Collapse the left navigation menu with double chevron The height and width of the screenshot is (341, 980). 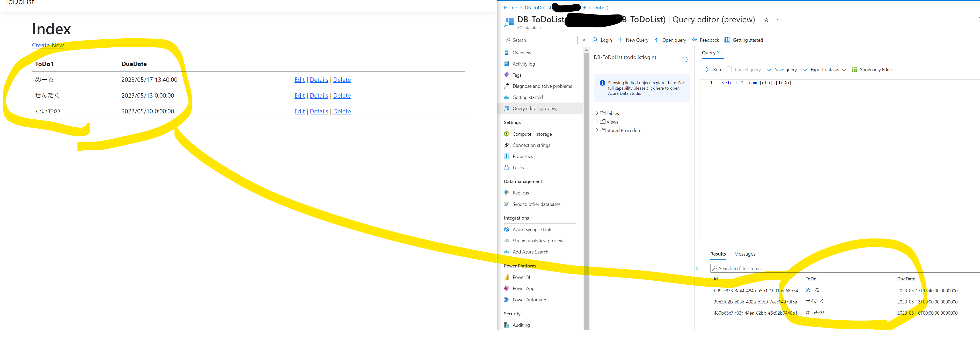[x=584, y=40]
